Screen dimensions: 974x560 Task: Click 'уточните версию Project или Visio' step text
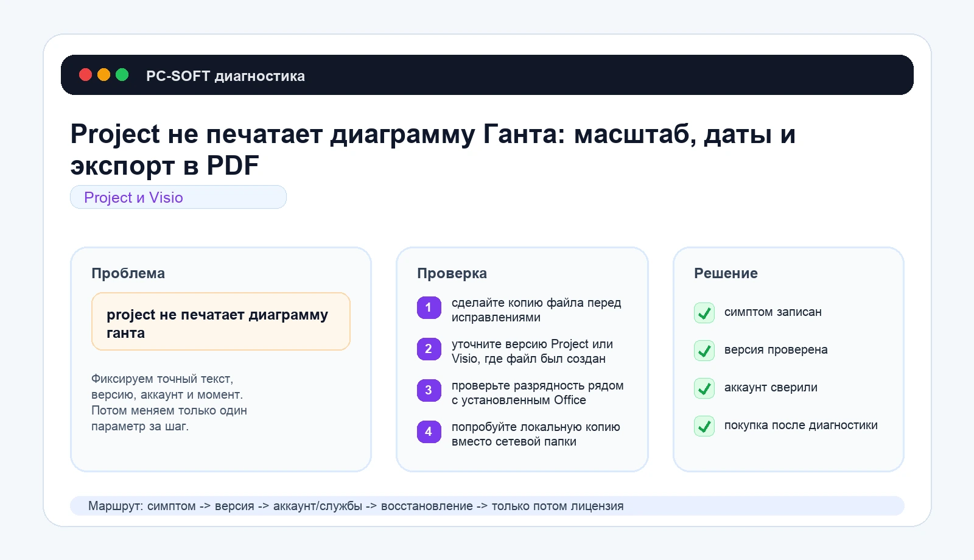pos(532,351)
